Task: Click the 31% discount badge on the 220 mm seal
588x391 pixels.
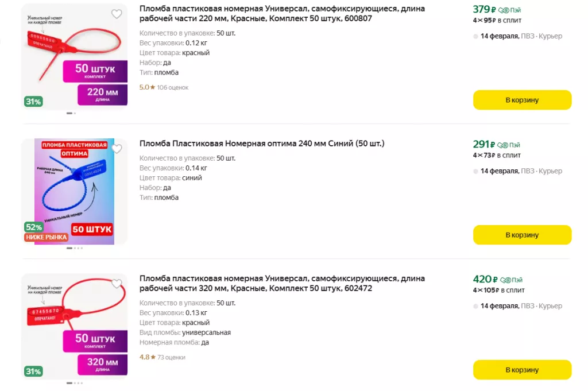Action: pos(33,102)
